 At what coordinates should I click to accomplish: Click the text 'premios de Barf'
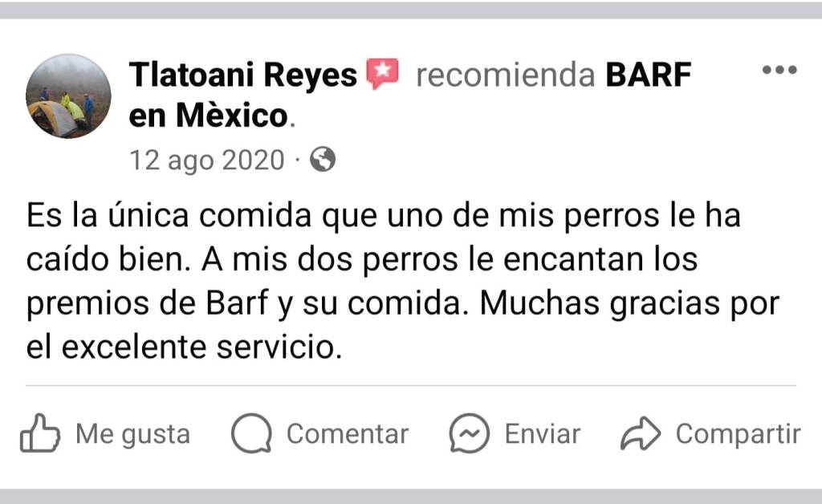[148, 304]
